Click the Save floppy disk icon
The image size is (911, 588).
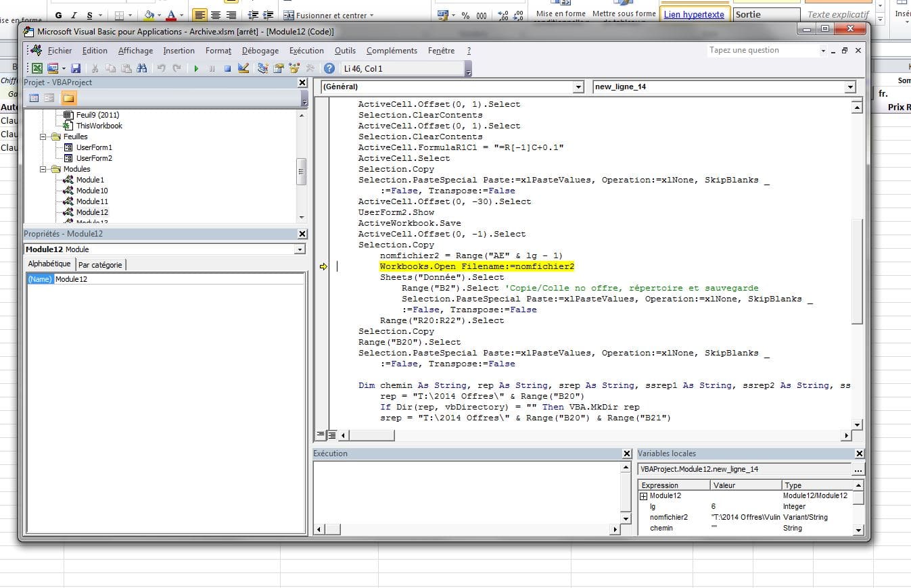point(76,68)
